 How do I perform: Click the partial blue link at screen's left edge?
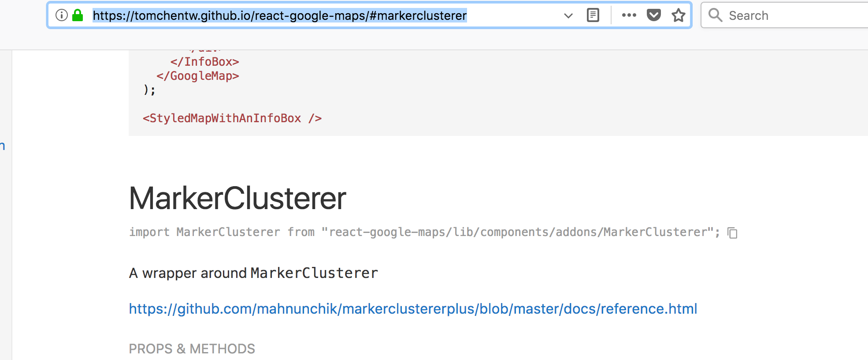[3, 146]
